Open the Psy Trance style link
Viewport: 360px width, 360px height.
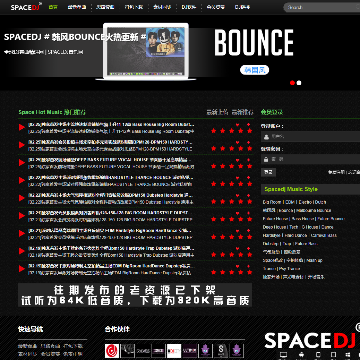290,269
